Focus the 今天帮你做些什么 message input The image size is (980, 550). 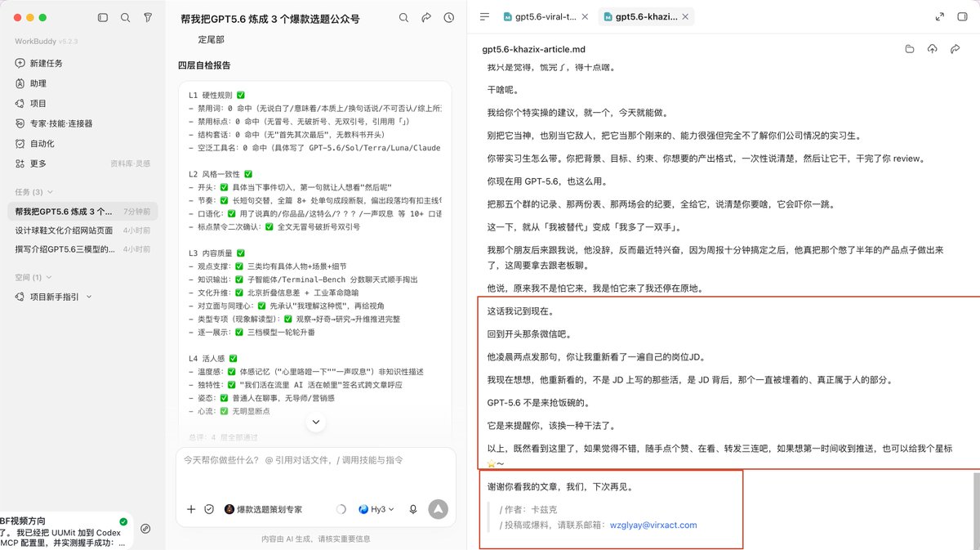(314, 460)
